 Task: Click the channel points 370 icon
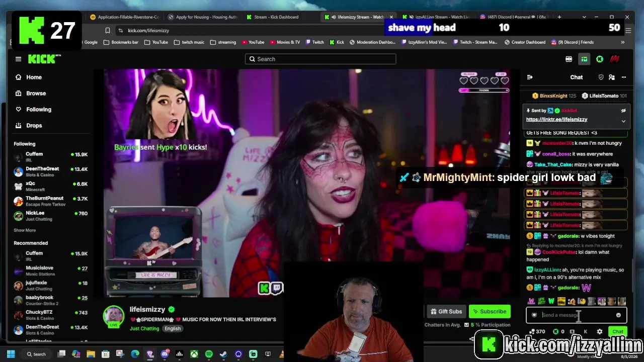click(x=532, y=332)
